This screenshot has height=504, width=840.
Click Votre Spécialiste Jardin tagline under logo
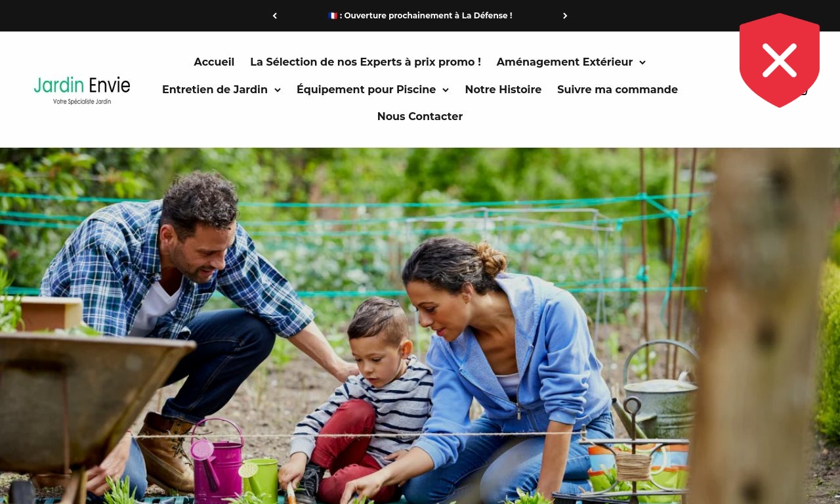coord(82,102)
